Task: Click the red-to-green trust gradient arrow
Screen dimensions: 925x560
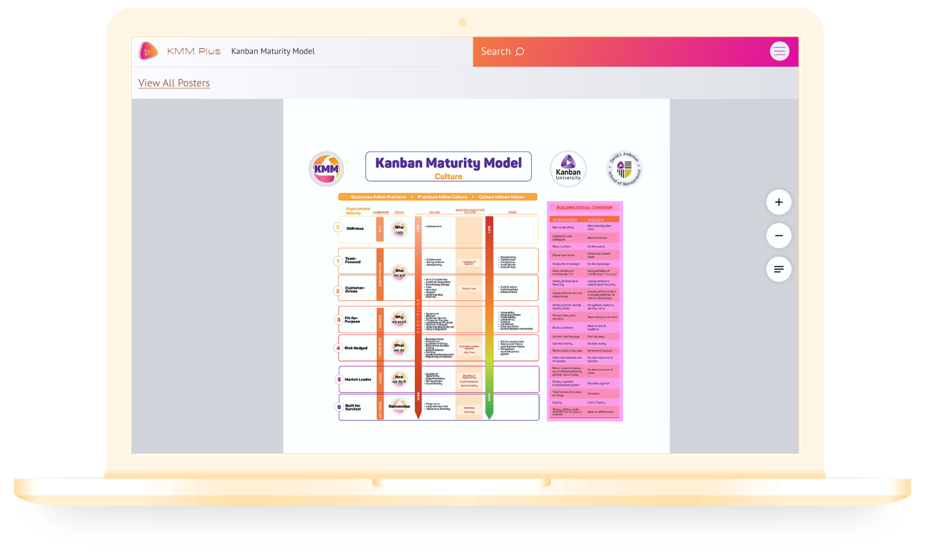Action: (x=489, y=317)
